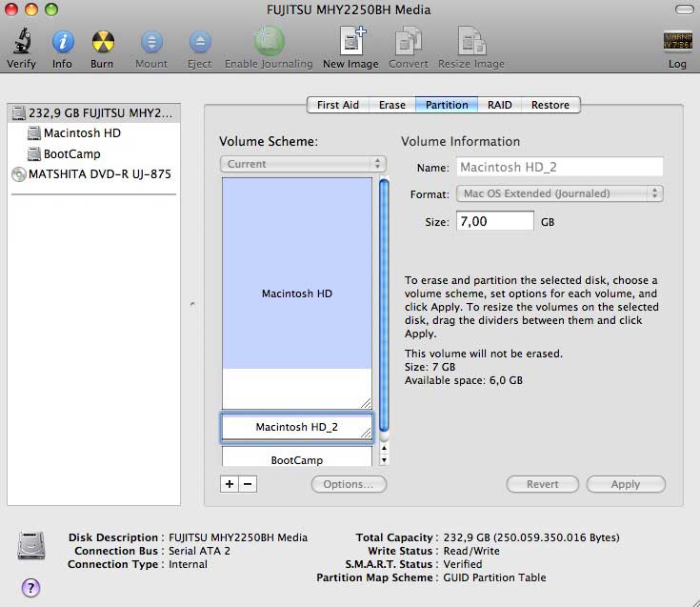Viewport: 700px width, 607px height.
Task: Click the partition list scrollbar thumb
Action: [x=384, y=306]
